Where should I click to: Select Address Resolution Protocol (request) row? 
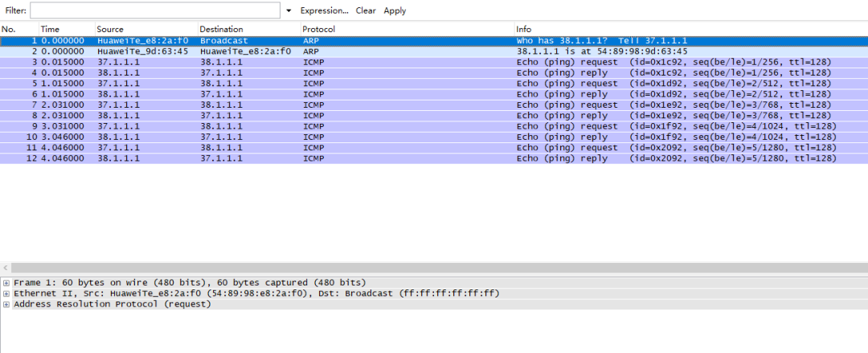434,304
